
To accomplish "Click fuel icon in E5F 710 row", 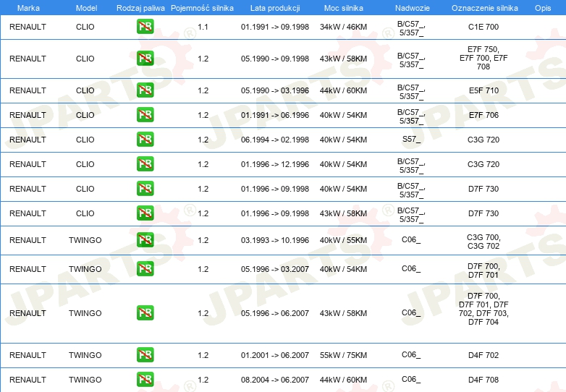I will click(145, 90).
